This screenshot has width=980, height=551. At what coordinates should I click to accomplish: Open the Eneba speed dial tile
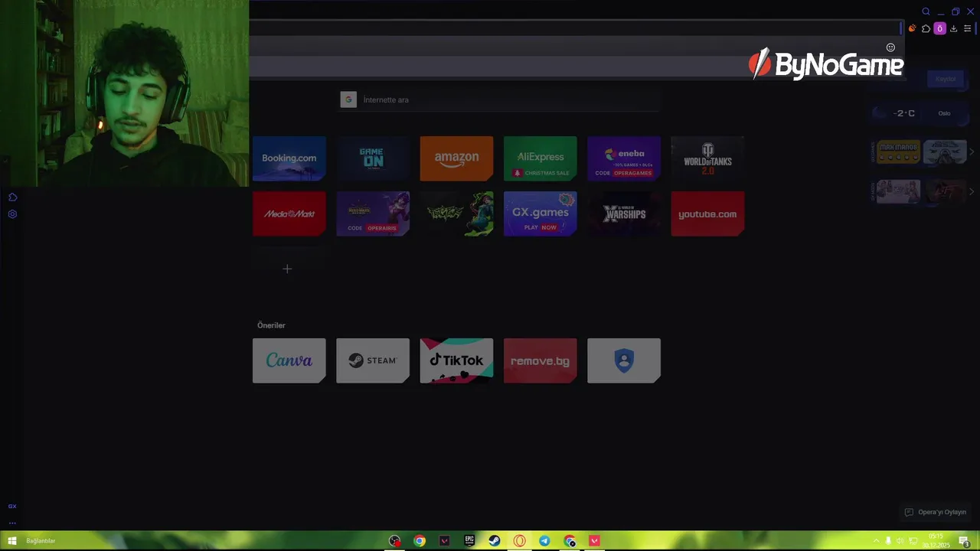624,158
